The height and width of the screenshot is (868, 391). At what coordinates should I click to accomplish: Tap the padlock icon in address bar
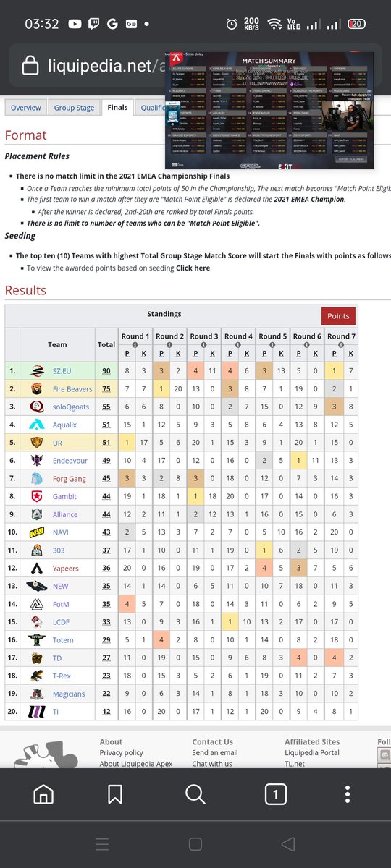[30, 67]
